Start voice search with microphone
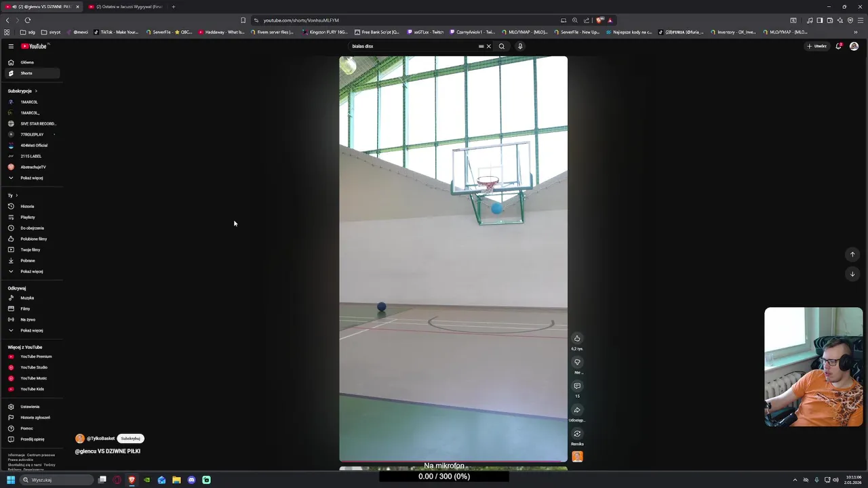This screenshot has height=488, width=868. (x=520, y=46)
